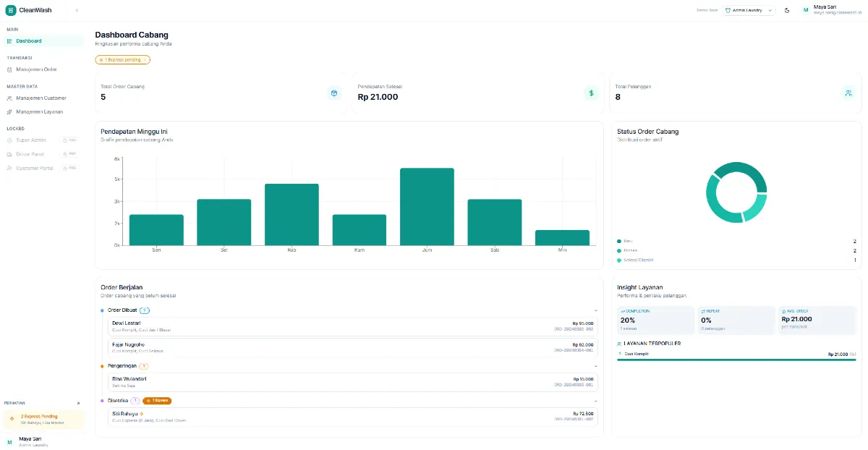Click the Repeat 0% insight tile
This screenshot has width=868, height=450.
736,320
